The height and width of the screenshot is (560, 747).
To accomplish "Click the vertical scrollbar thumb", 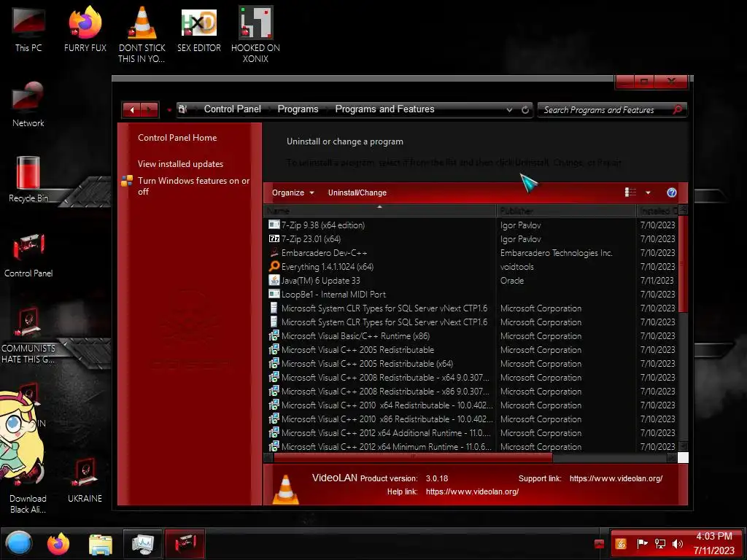I will click(x=683, y=264).
